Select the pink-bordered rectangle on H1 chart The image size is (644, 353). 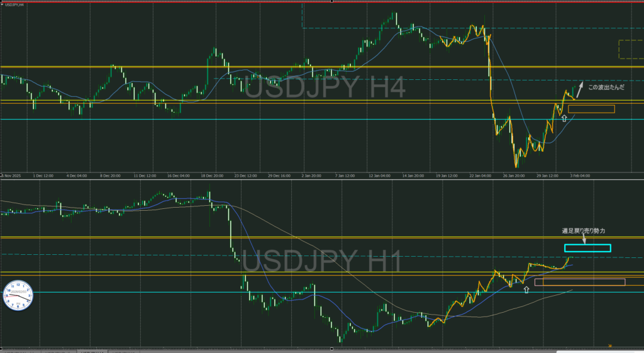(x=579, y=282)
